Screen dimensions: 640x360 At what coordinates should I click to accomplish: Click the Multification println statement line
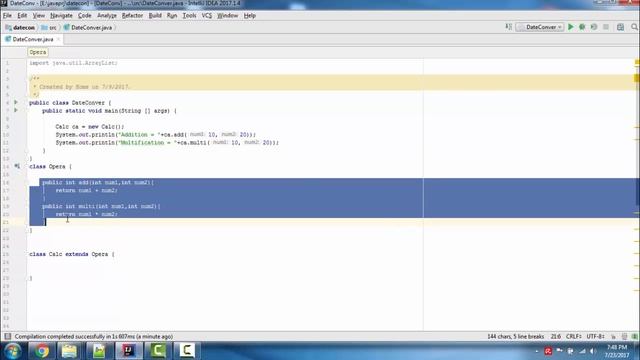point(167,142)
